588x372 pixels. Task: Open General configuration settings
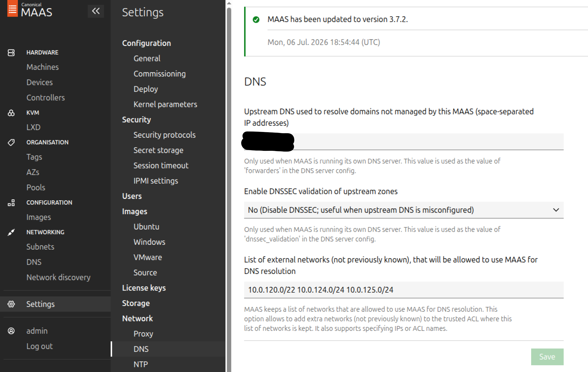[x=147, y=59]
